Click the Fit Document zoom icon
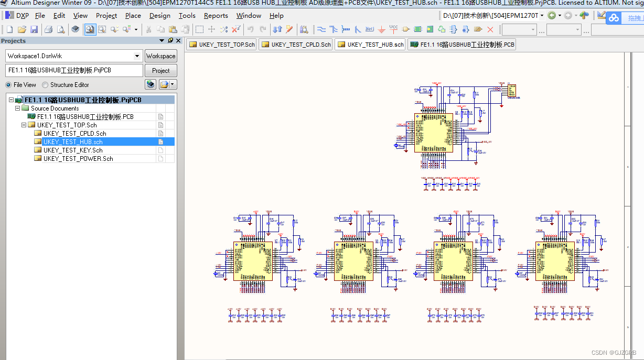The height and width of the screenshot is (360, 644). coord(90,29)
